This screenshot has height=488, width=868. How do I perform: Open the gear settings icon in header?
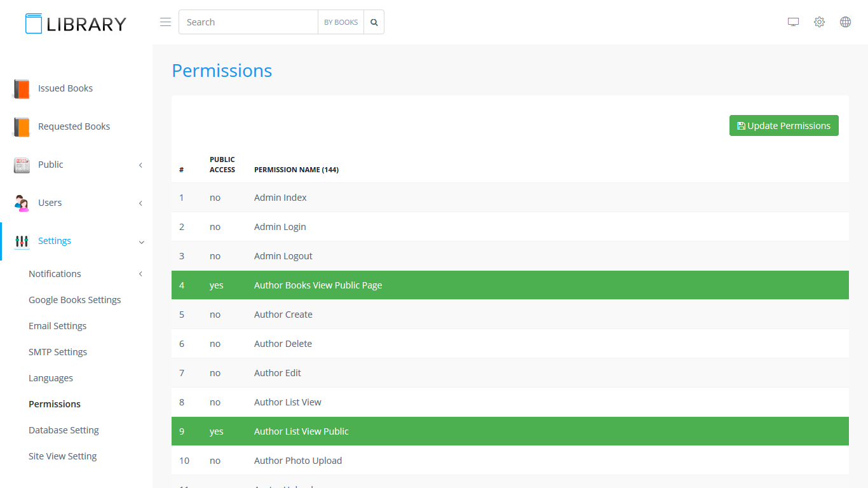[x=819, y=22]
